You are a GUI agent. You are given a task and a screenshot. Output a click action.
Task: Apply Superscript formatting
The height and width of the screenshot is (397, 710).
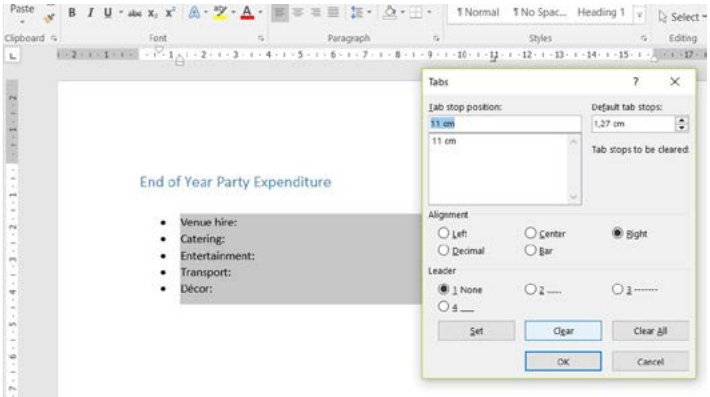click(x=170, y=13)
